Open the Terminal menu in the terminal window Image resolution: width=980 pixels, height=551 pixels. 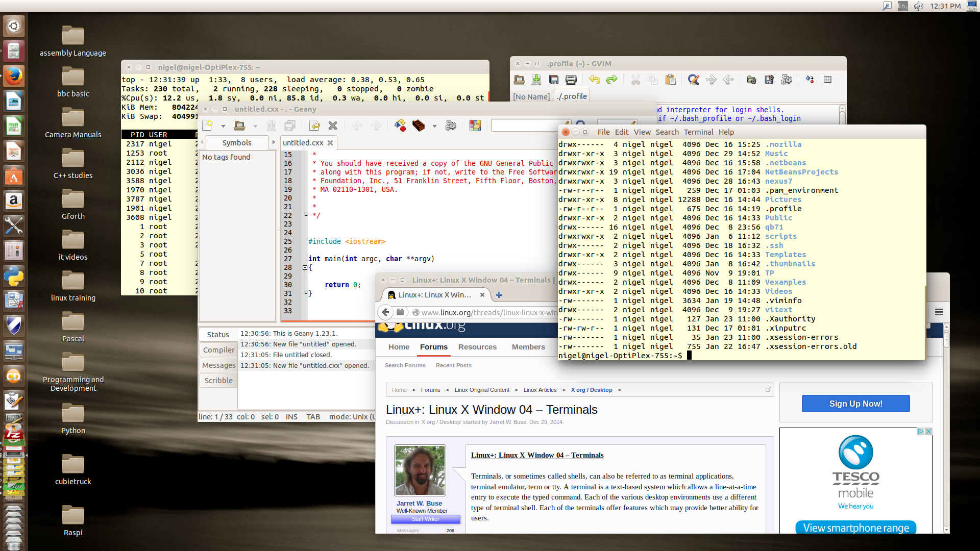click(x=698, y=132)
